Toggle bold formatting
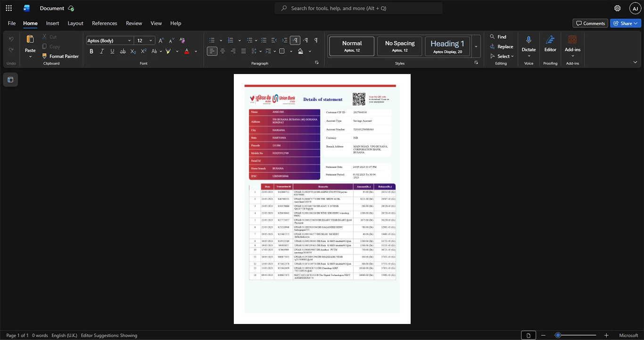Viewport: 644px width, 340px height. click(x=91, y=51)
